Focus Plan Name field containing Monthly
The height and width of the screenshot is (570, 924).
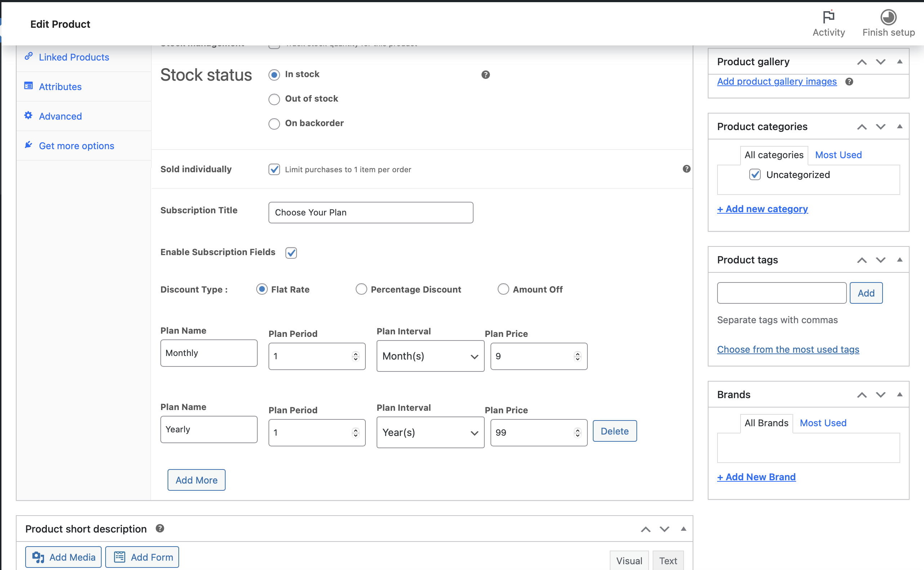pos(209,353)
